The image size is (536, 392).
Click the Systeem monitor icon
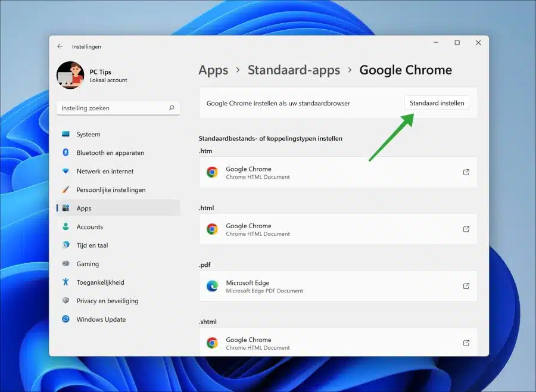click(x=66, y=134)
